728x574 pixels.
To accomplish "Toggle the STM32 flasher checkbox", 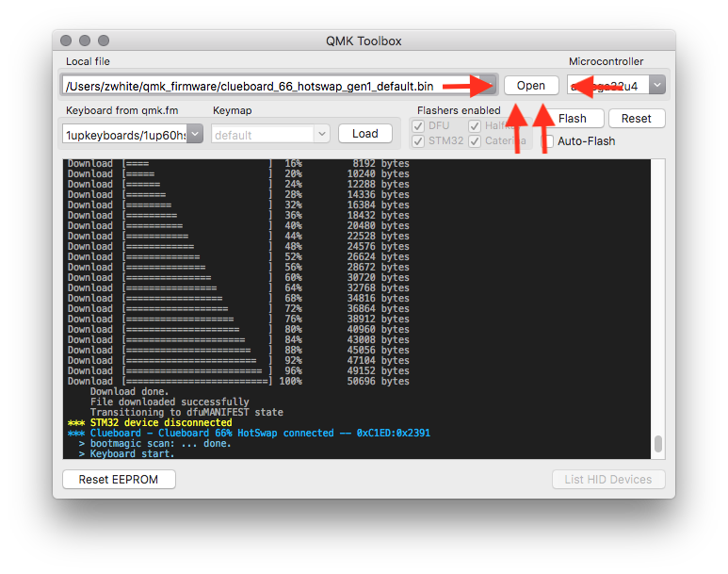I will (x=418, y=140).
